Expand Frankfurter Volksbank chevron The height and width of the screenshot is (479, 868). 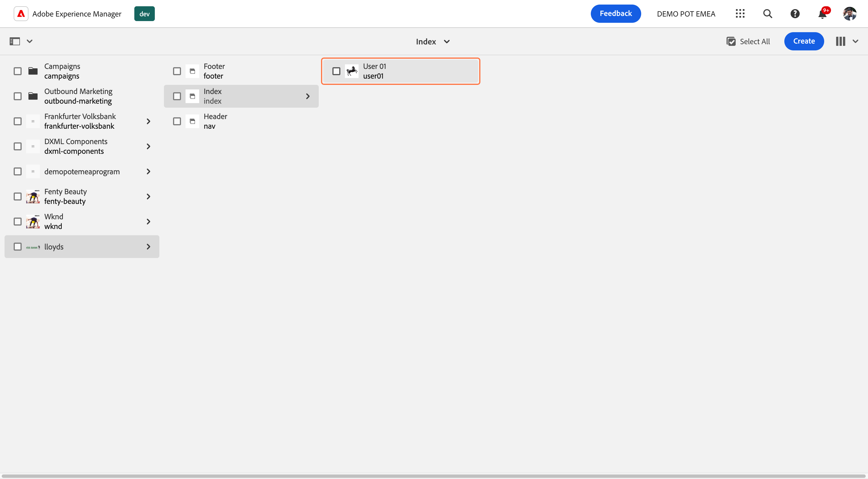tap(148, 121)
